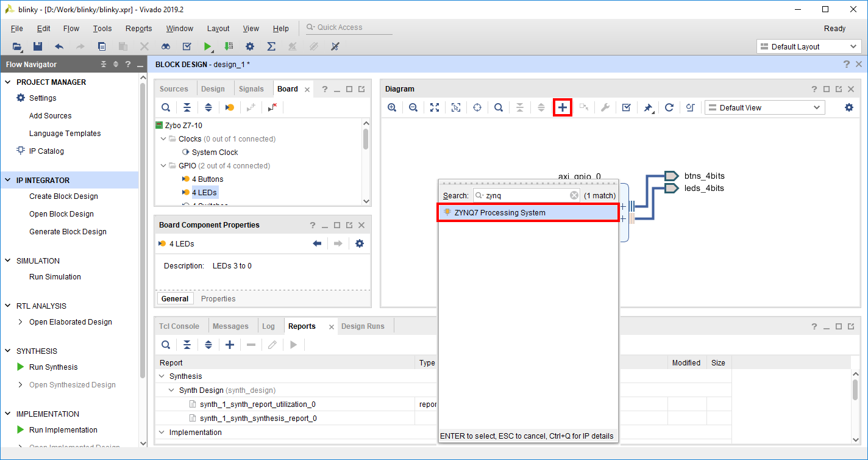Zoom out of the block diagram

point(413,107)
